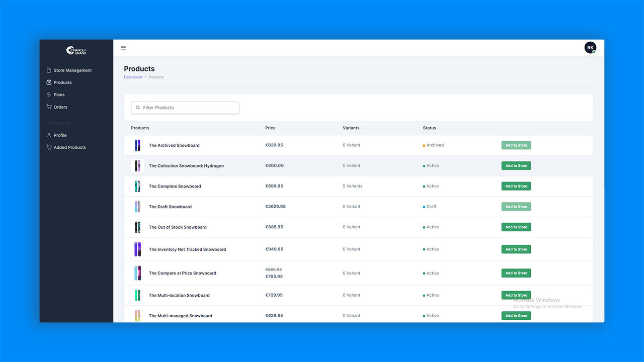Add The Inventory Not Tracked Snowboard to store

[516, 249]
